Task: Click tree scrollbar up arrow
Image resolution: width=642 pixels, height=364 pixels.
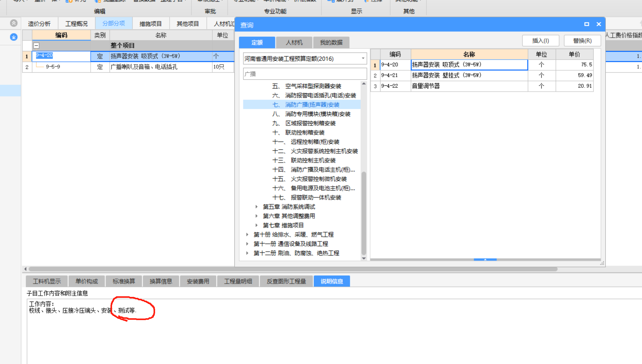Action: click(x=364, y=84)
